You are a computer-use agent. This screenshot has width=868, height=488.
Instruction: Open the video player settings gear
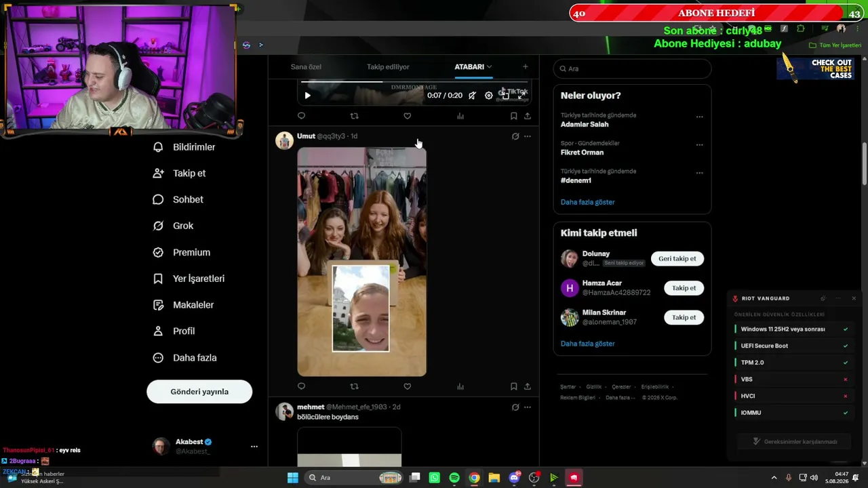488,96
